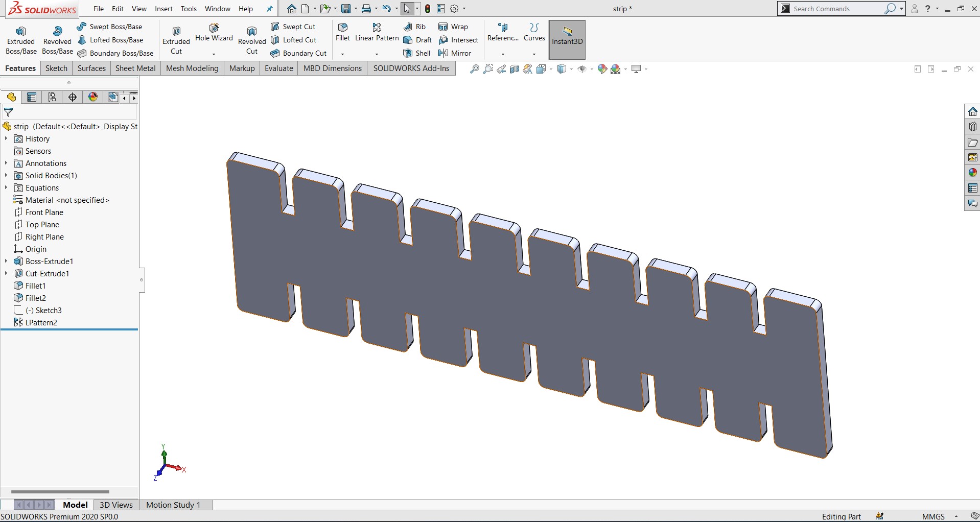Switch to the Sketch tab
Screen dimensions: 980x522
(56, 68)
